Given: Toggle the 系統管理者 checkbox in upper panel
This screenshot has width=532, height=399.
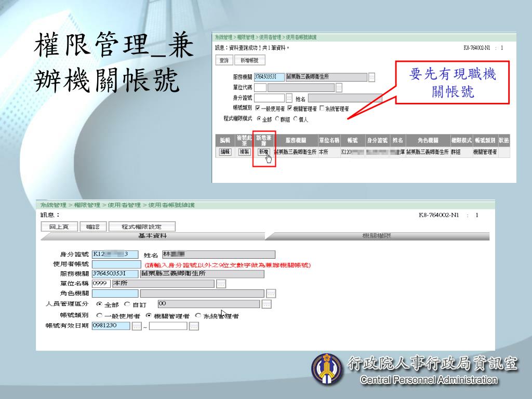Looking at the screenshot, I should coord(322,108).
